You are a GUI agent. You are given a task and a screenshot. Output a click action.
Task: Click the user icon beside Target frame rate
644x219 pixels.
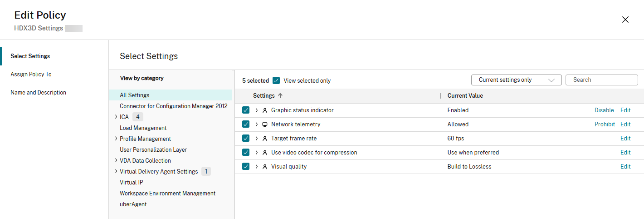(x=265, y=139)
